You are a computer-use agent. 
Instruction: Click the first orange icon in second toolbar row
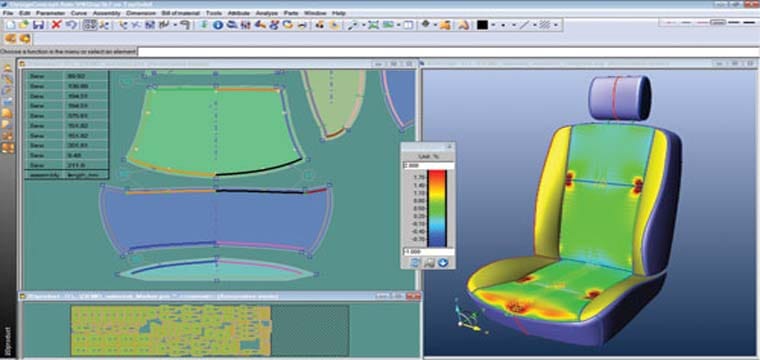point(11,38)
